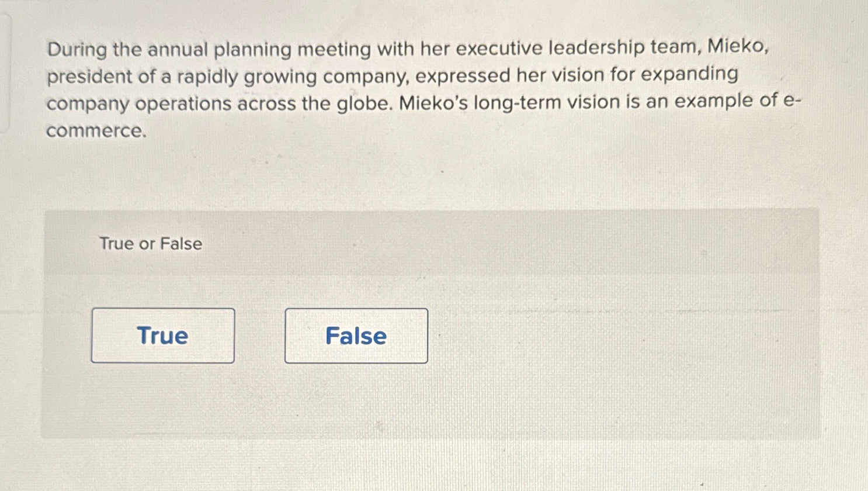The image size is (868, 491).
Task: Click the words "company operations" in third line
Action: [x=139, y=105]
